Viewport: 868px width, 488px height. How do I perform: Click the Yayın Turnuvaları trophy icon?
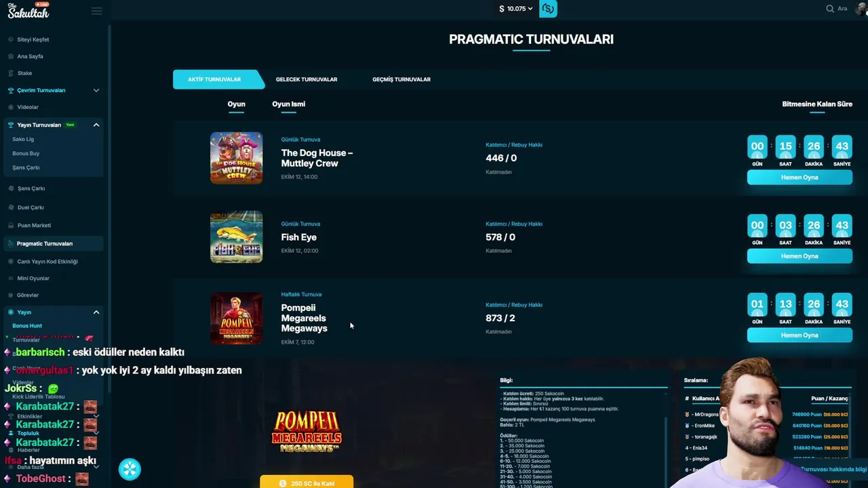(11, 125)
